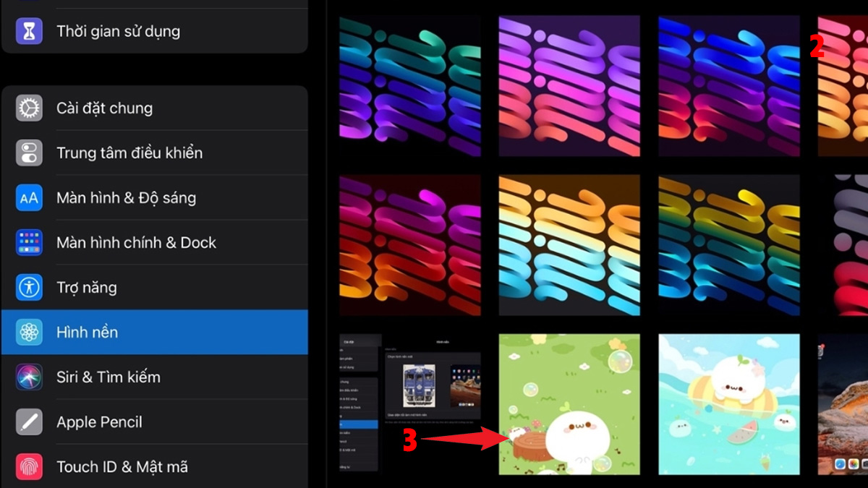Image resolution: width=868 pixels, height=488 pixels.
Task: Tap the Trung tâm điều khiển toggle icon
Action: (30, 153)
